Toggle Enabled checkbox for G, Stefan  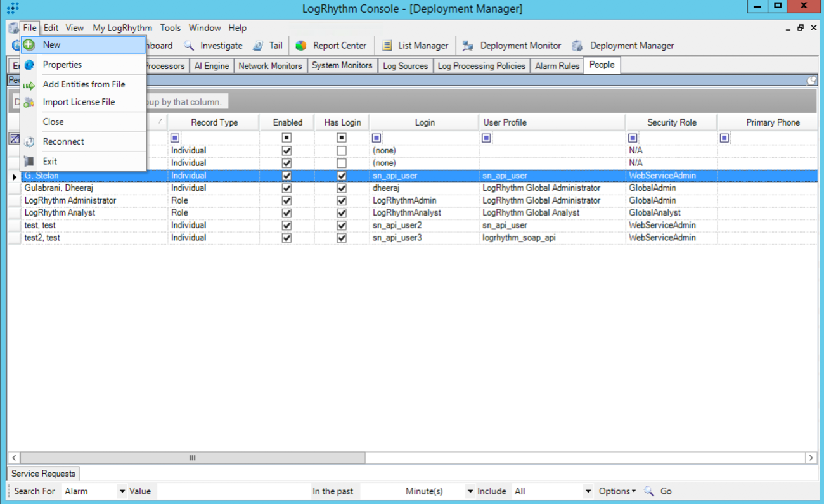(286, 176)
